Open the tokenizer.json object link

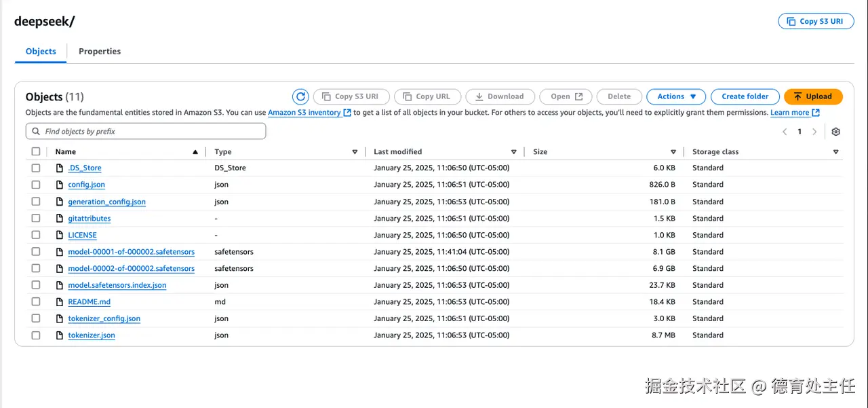tap(92, 335)
